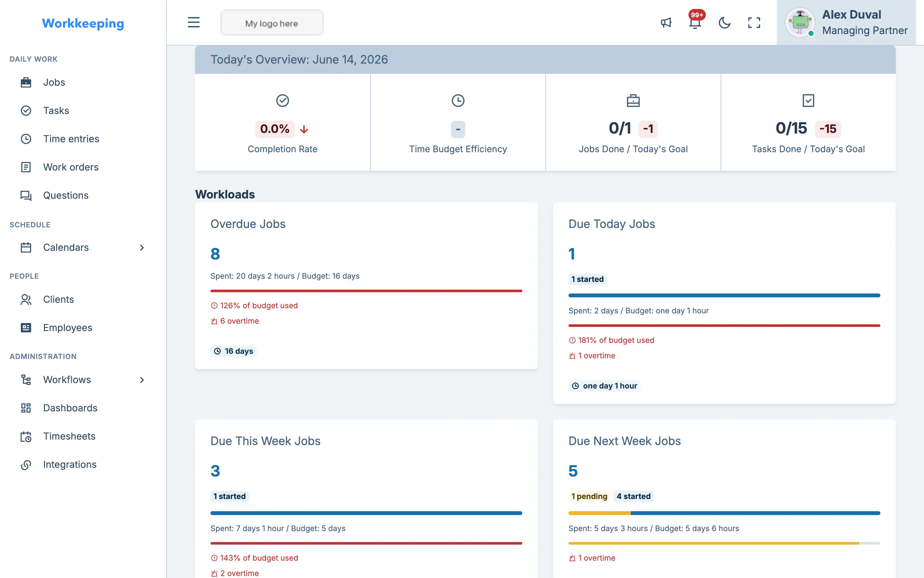This screenshot has height=578, width=924.
Task: Click the clock icon in one day 1 hour badge
Action: point(575,386)
